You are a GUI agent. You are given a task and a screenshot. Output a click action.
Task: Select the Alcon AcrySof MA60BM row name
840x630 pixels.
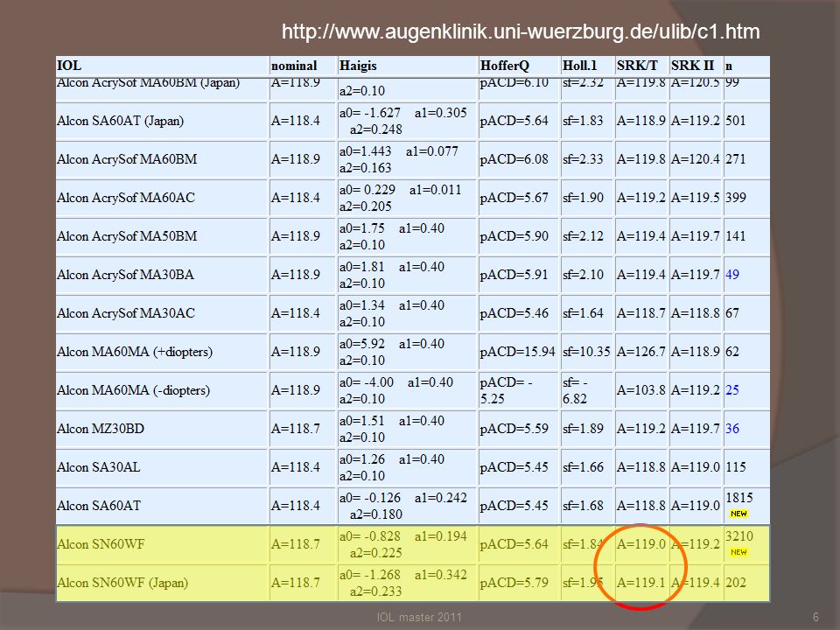tap(127, 159)
